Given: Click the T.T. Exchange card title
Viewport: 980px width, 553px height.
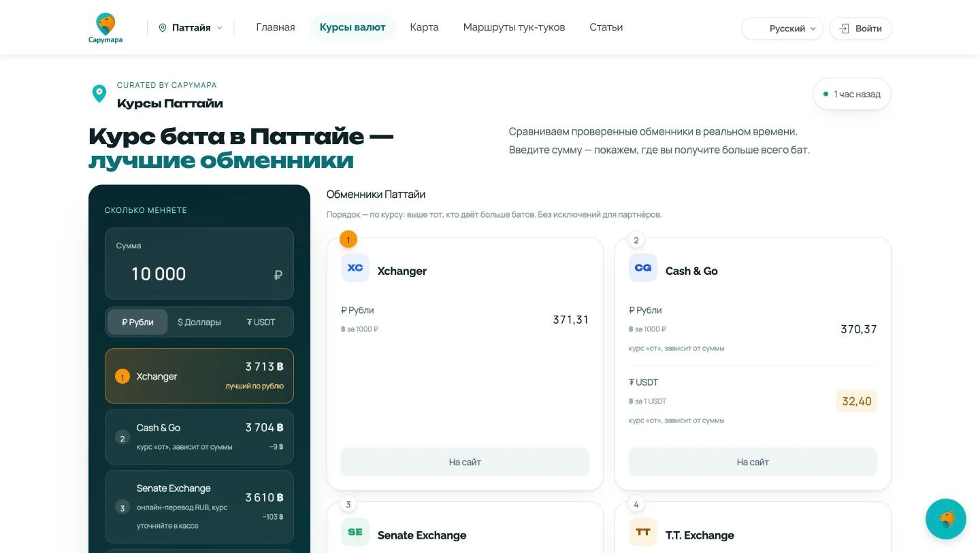Looking at the screenshot, I should point(700,535).
